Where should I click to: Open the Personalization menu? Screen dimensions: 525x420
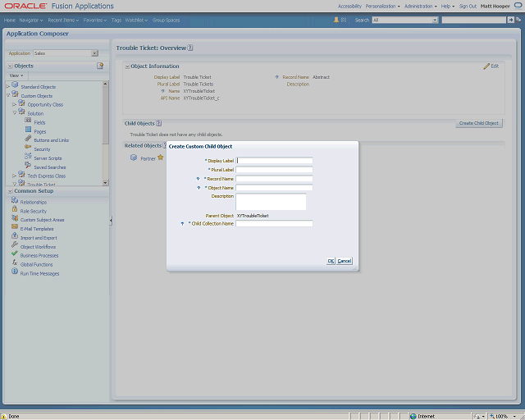383,6
